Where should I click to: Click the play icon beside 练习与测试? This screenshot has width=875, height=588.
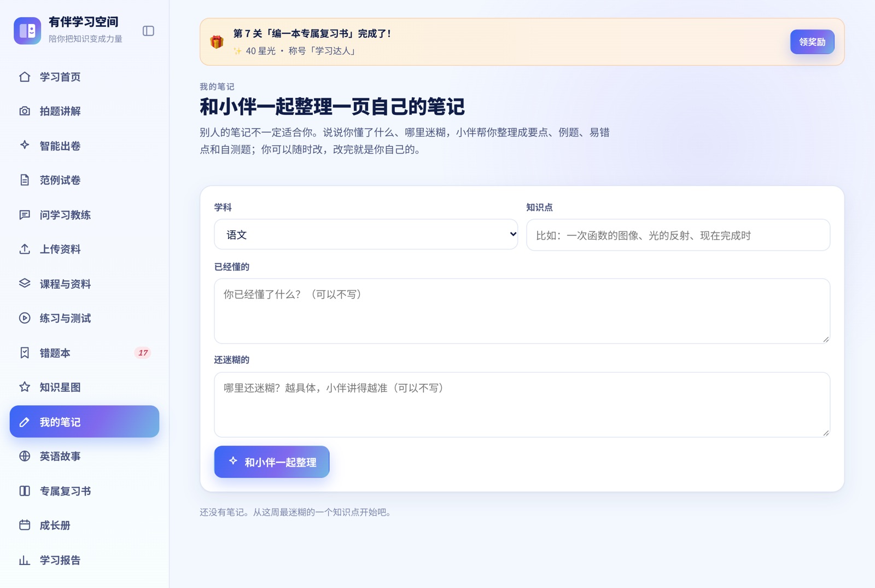(x=25, y=318)
